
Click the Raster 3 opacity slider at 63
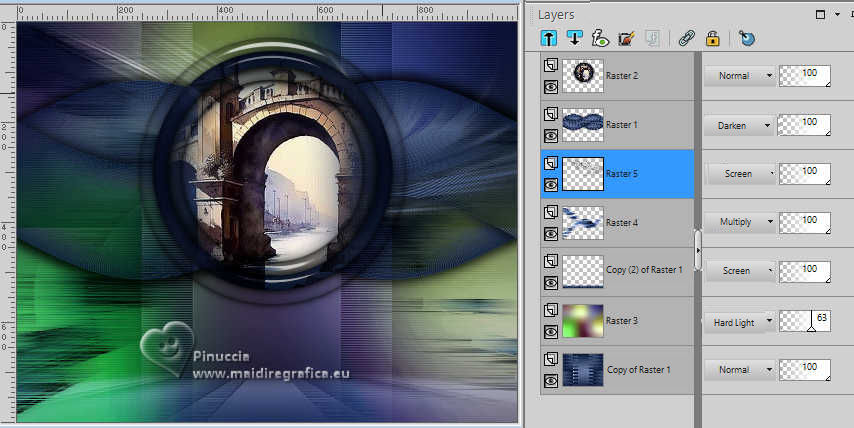point(805,321)
